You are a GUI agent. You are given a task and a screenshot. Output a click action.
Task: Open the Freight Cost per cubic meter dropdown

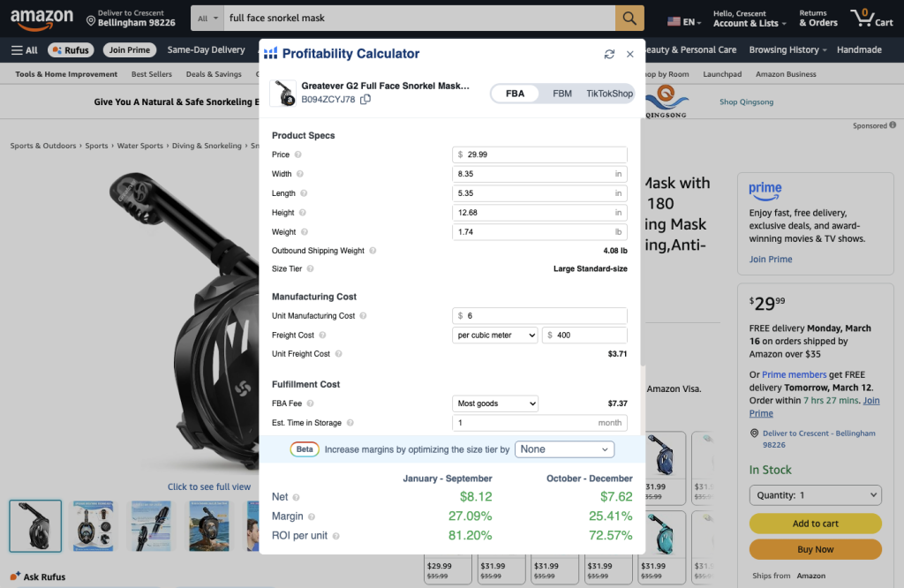(494, 335)
